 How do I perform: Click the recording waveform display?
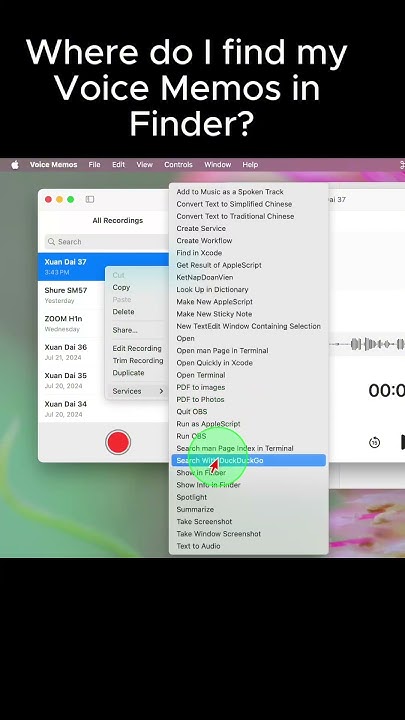(367, 344)
